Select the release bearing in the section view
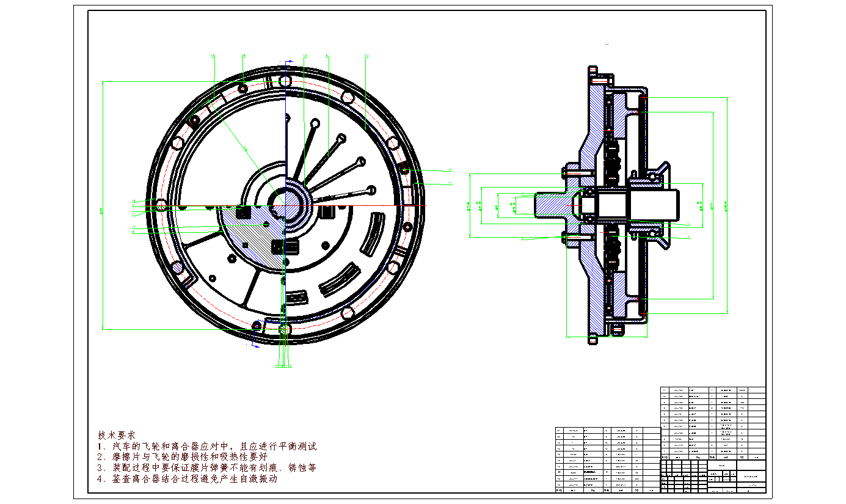The height and width of the screenshot is (504, 846). 652,177
